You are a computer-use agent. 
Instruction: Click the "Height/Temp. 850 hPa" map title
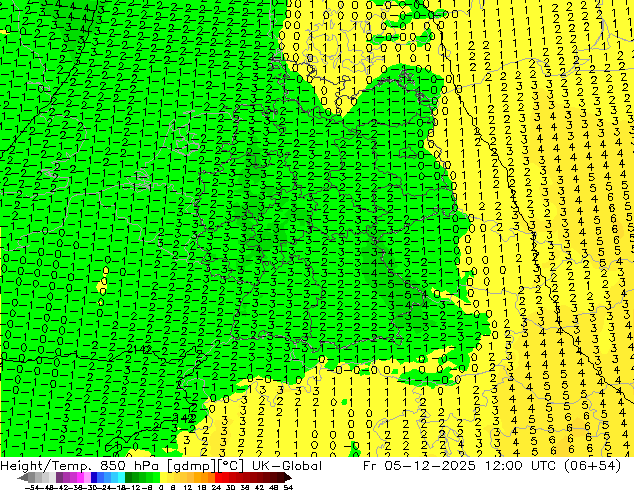click(x=80, y=466)
